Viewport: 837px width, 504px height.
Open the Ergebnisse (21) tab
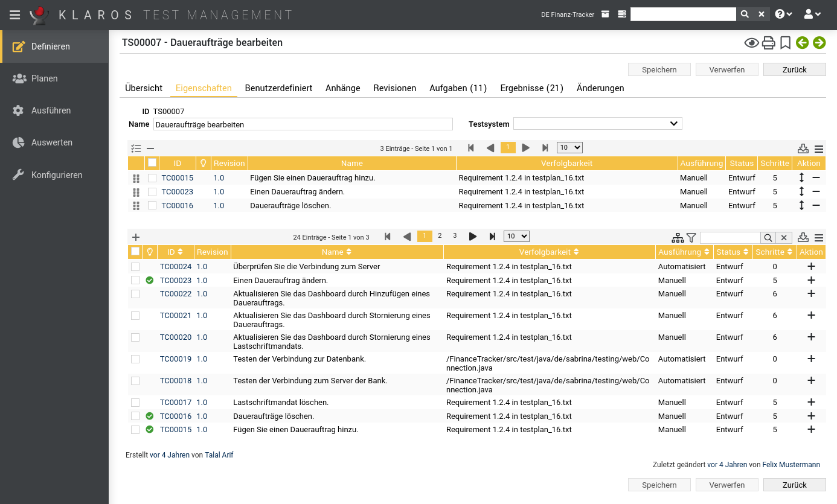[x=532, y=88]
